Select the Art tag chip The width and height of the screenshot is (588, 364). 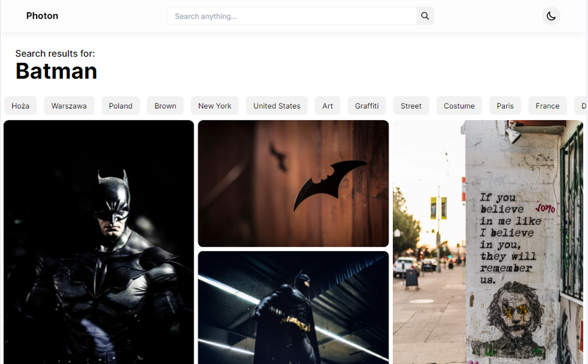[x=327, y=106]
